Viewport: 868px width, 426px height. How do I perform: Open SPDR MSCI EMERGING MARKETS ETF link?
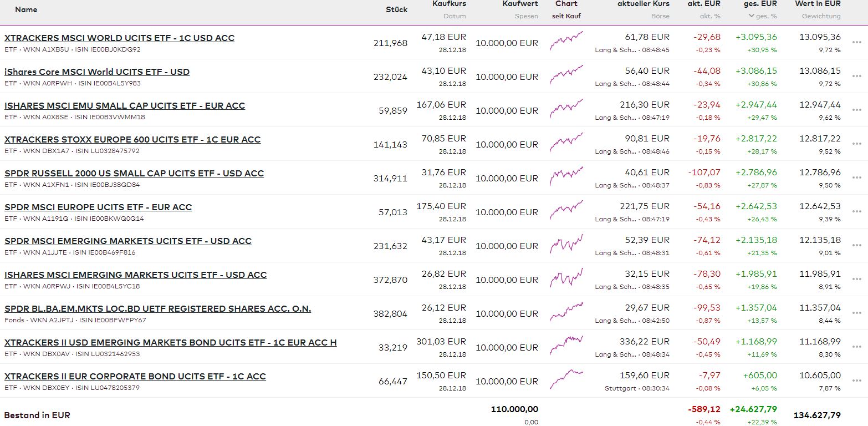click(x=128, y=241)
